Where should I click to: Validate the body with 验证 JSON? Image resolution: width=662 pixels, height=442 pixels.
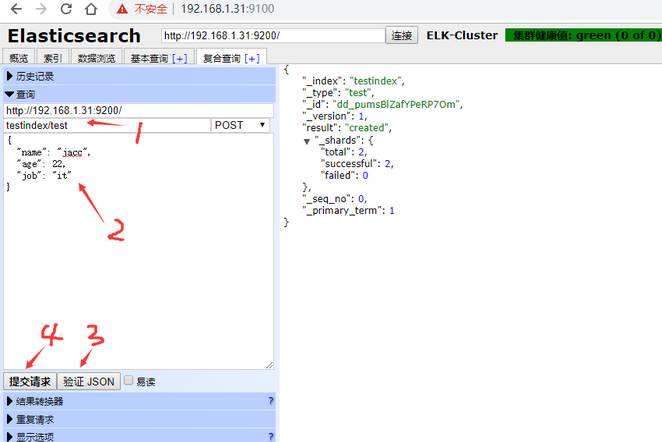89,382
